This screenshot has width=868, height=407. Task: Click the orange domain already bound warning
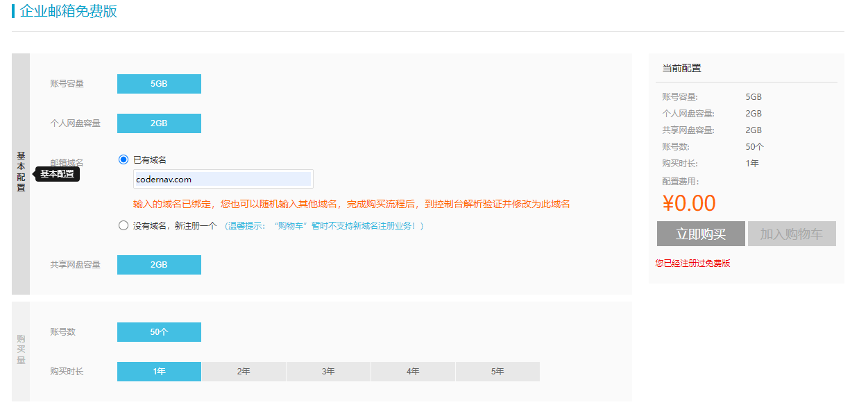351,204
